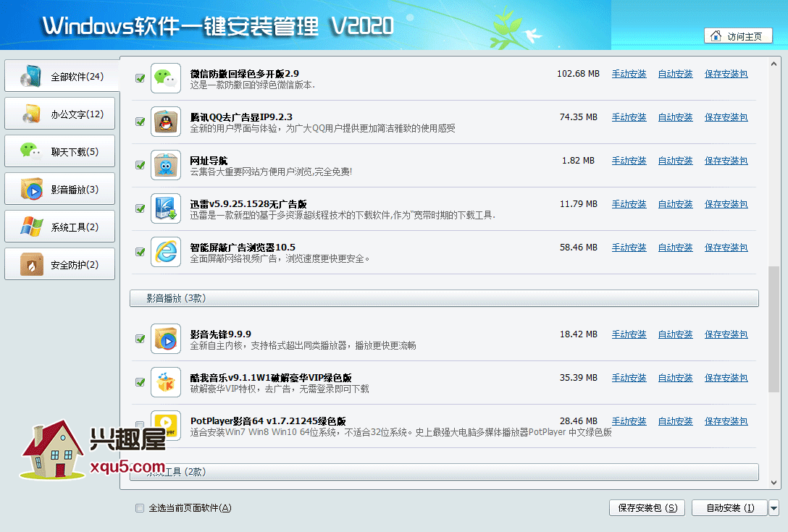Uncheck the 影音先锋9.9.9 checkbox
Screen dimensions: 788x532
pos(141,339)
